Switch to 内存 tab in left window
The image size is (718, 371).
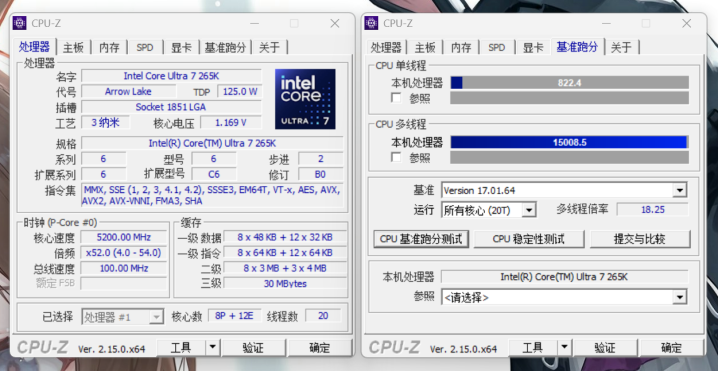[109, 47]
